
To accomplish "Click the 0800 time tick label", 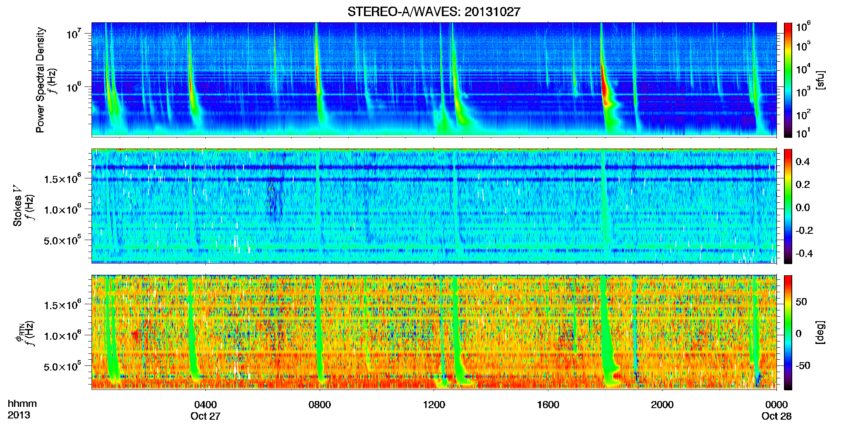I will point(320,404).
